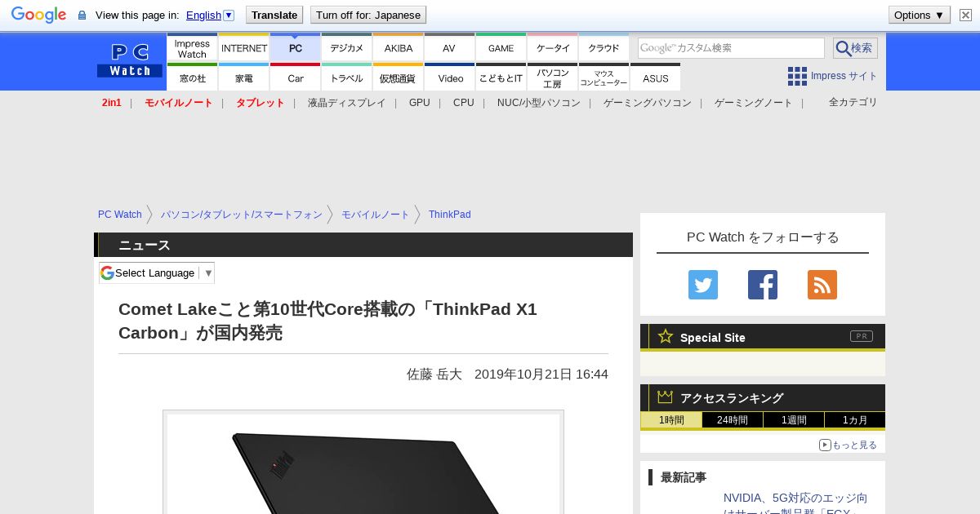Click パソコン/タブレット/スマートフォン breadcrumb
The image size is (980, 514).
(242, 215)
